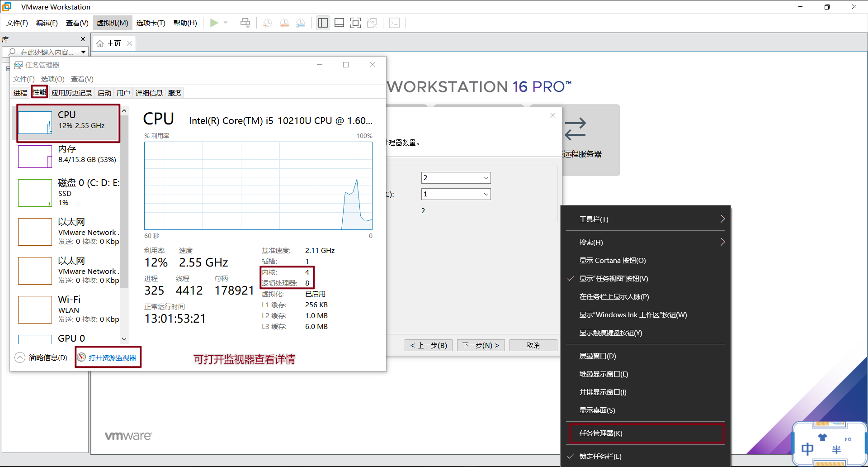This screenshot has height=467, width=868.
Task: Open 任务管理器(K) from context menu
Action: tap(646, 433)
